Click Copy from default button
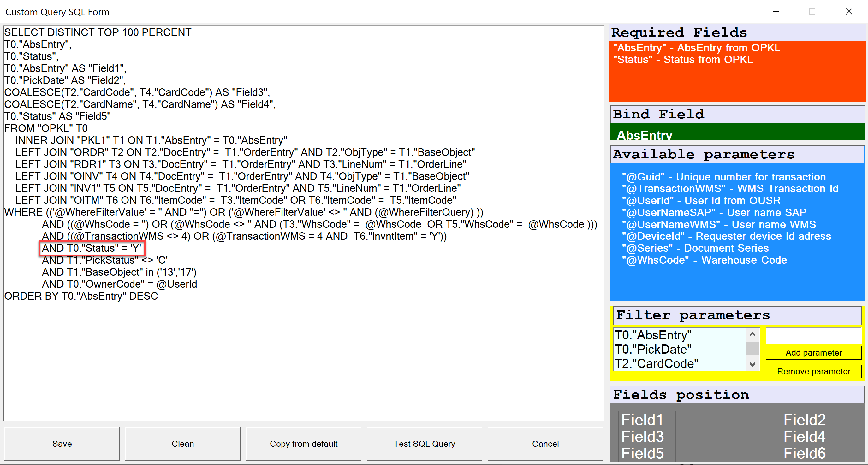 coord(303,444)
